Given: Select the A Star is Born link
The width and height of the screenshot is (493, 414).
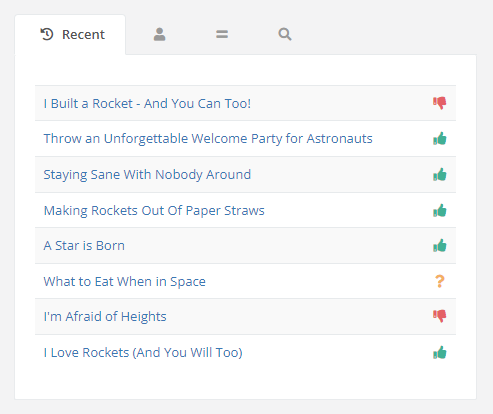Looking at the screenshot, I should (x=84, y=246).
